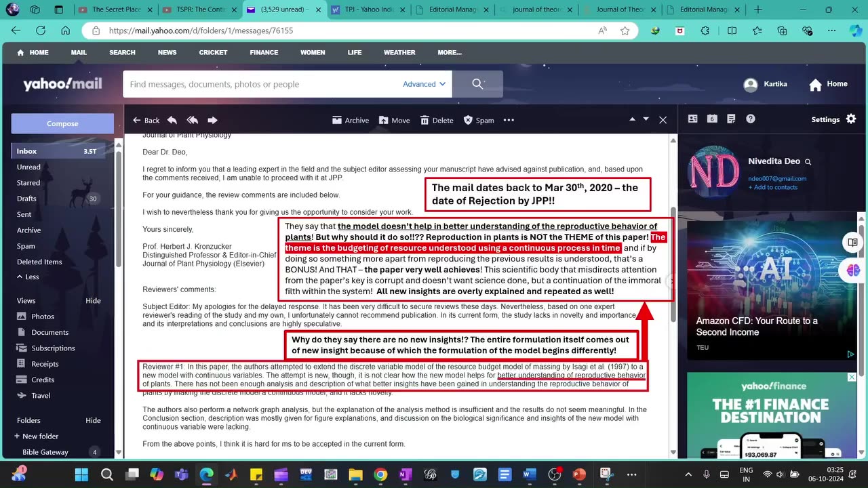Screen dimensions: 868x488
Task: Open contacts card icon in right panel
Action: pyautogui.click(x=693, y=119)
